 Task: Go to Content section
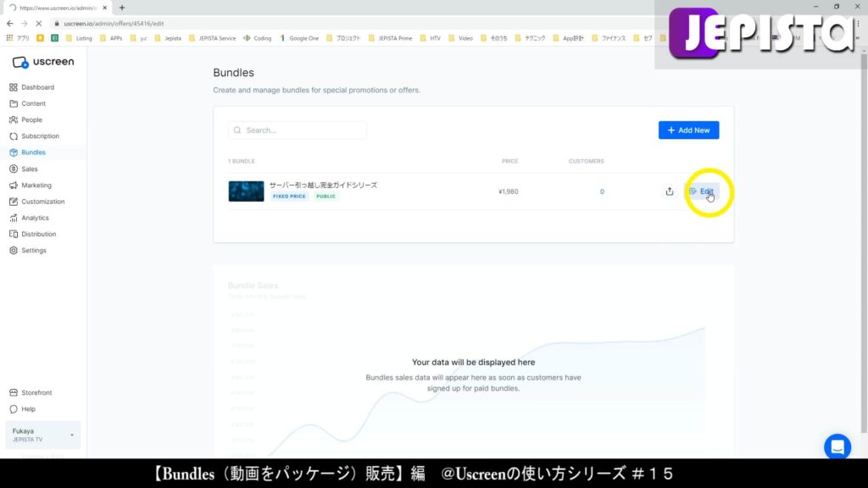33,103
